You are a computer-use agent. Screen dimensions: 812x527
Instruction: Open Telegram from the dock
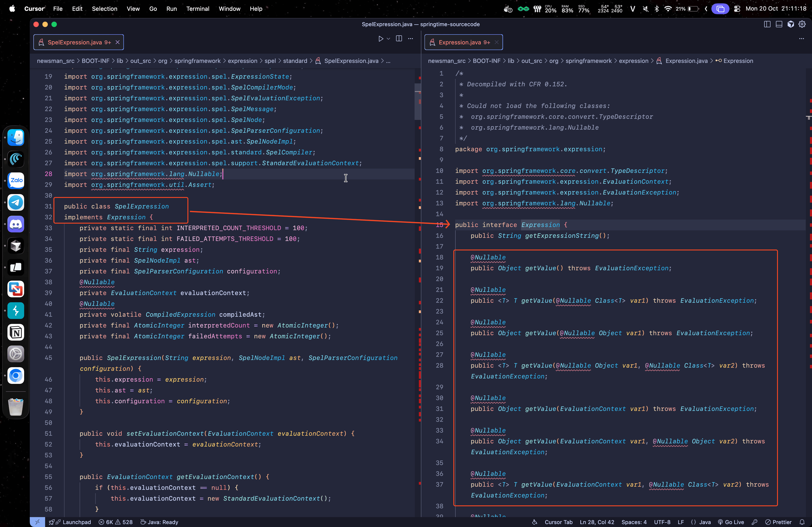click(16, 202)
